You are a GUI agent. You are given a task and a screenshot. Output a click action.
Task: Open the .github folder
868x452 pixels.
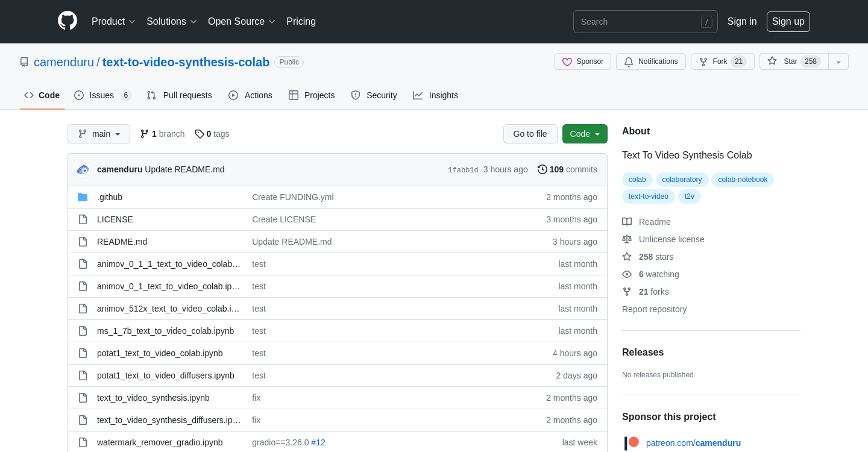click(x=110, y=197)
